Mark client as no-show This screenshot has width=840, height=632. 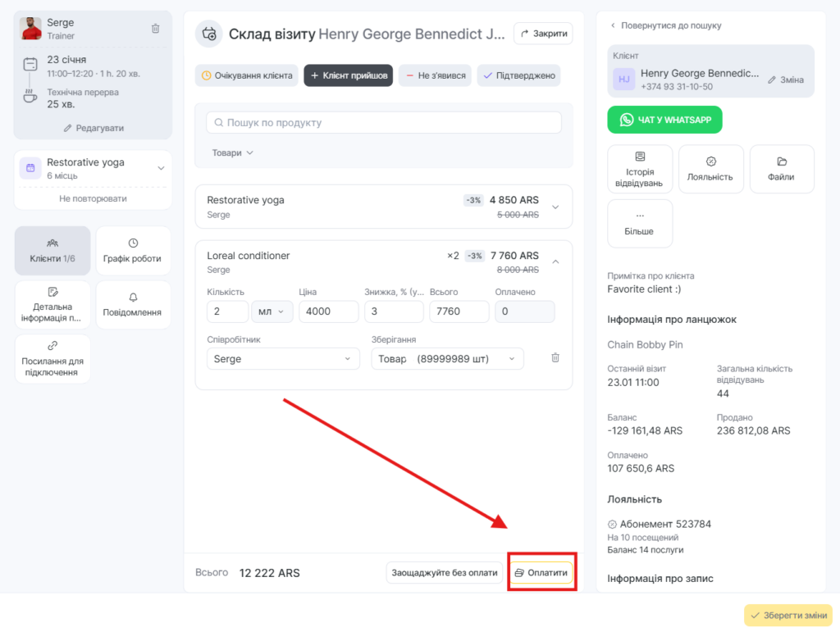click(x=436, y=75)
